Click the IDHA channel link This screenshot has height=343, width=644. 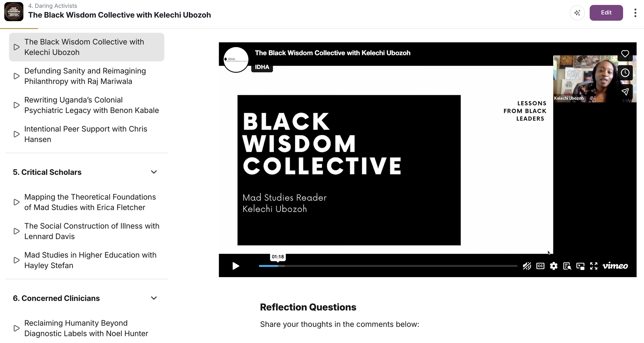262,67
